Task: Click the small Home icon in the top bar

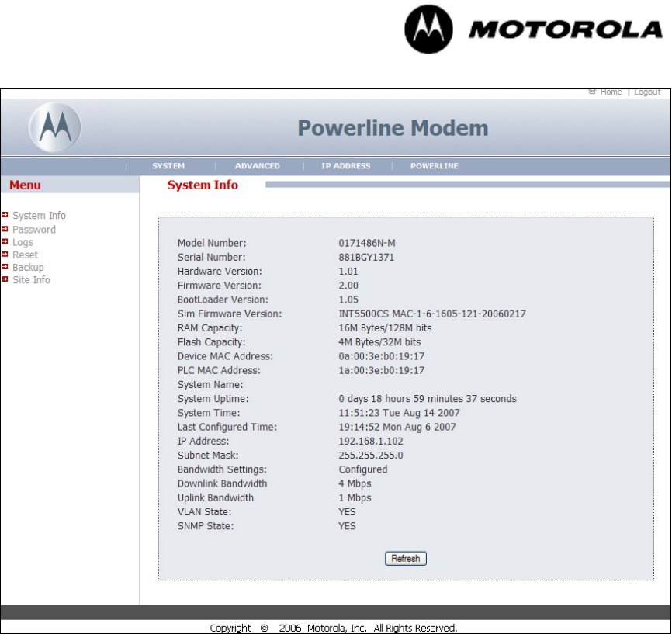Action: click(592, 92)
